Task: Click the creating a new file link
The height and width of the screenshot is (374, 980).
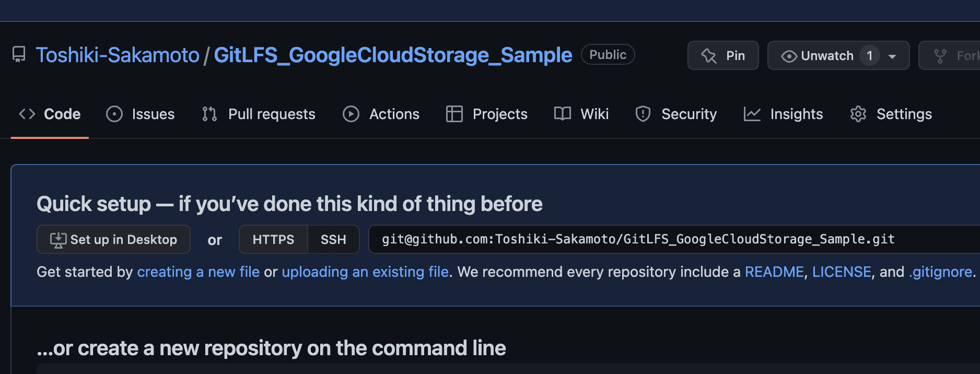Action: [x=198, y=272]
